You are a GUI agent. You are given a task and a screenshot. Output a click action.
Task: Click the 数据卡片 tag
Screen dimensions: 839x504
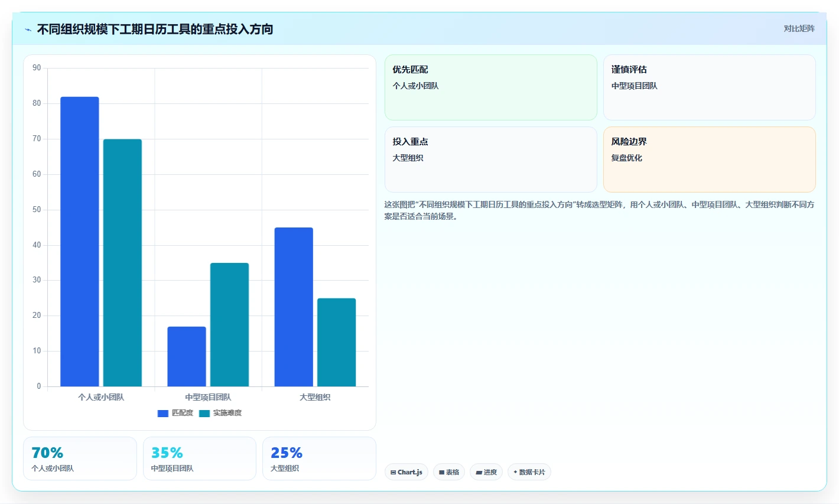[529, 472]
